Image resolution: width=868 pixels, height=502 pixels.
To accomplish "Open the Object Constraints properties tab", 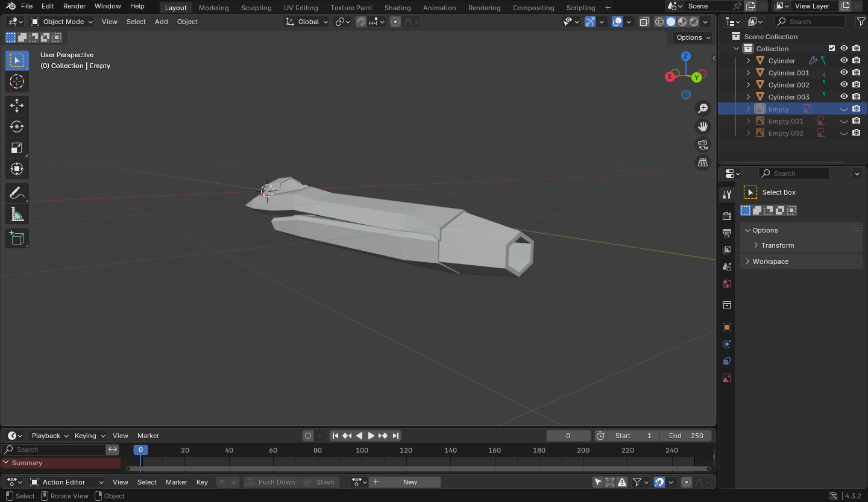I will point(727,361).
